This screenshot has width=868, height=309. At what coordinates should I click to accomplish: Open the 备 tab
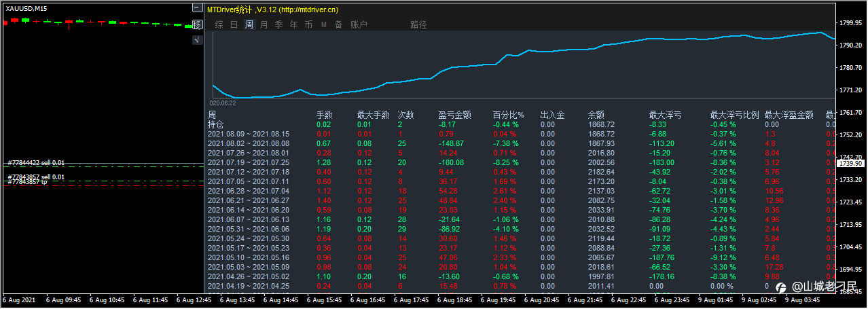click(x=338, y=25)
